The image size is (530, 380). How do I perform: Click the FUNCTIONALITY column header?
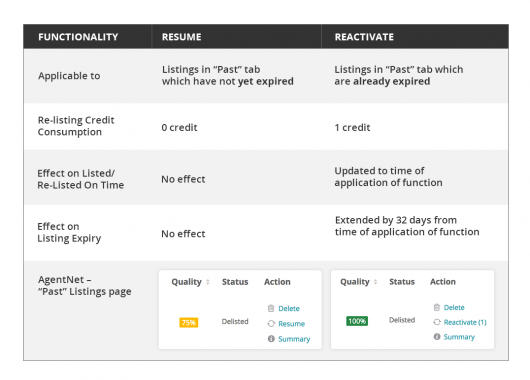coord(78,37)
